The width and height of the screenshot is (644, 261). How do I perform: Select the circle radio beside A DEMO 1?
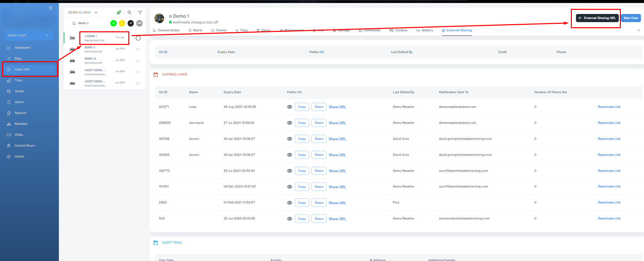point(138,38)
